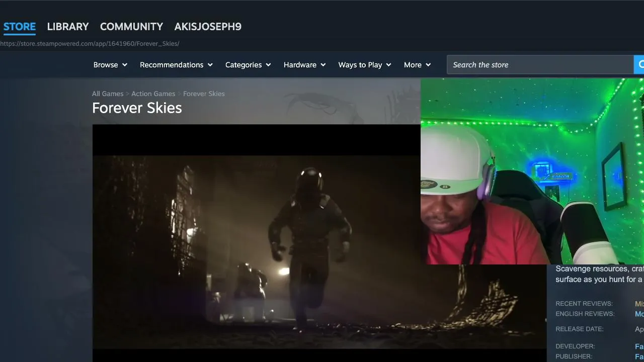Expand the Browse dropdown menu
Viewport: 644px width, 362px height.
pos(110,65)
